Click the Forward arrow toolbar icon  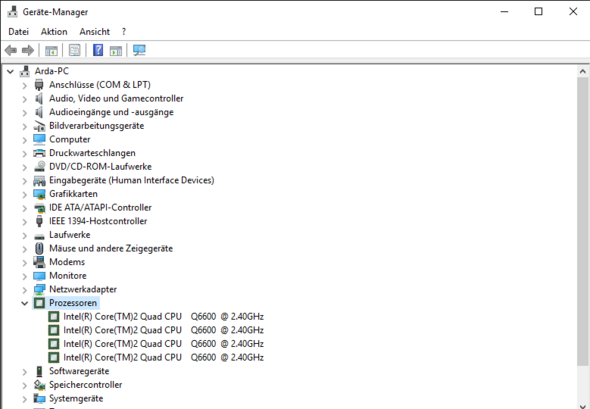click(x=28, y=50)
